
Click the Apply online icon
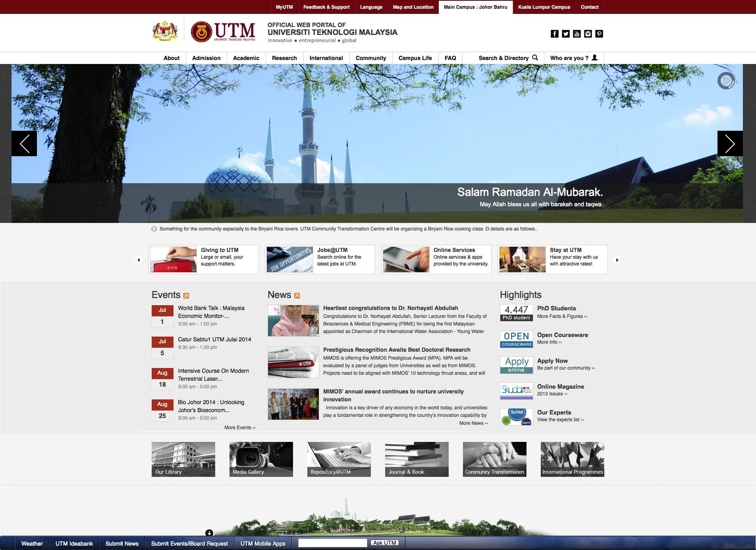[x=516, y=365]
